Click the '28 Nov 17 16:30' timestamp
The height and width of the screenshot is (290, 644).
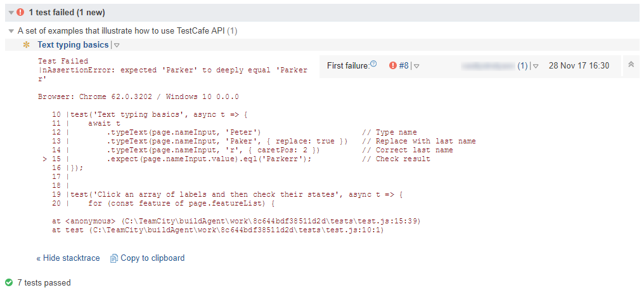click(579, 65)
